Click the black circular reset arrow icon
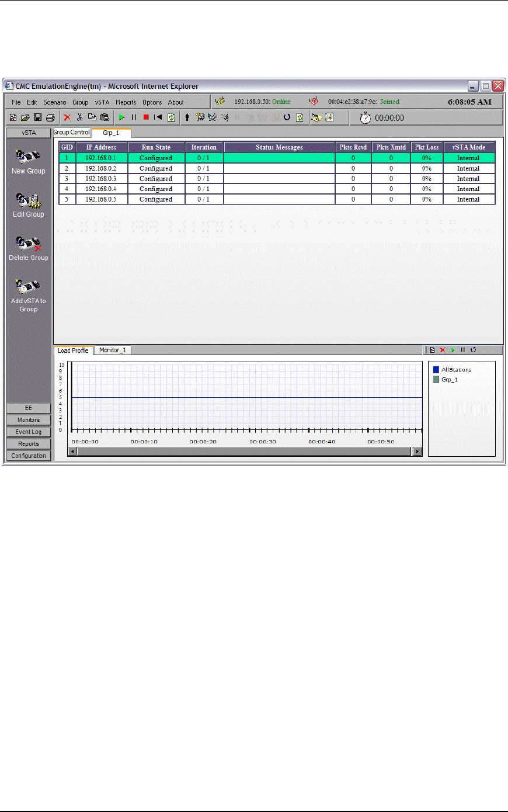Image resolution: width=508 pixels, height=812 pixels. coord(287,117)
